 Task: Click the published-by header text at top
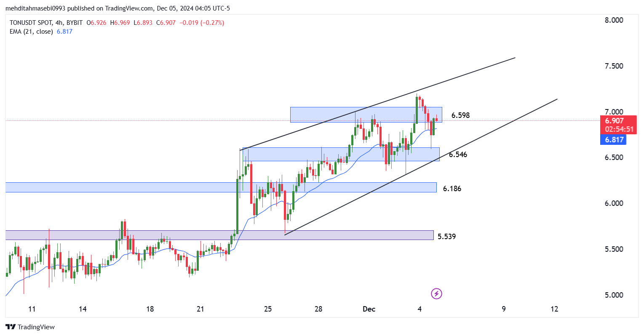tap(118, 8)
